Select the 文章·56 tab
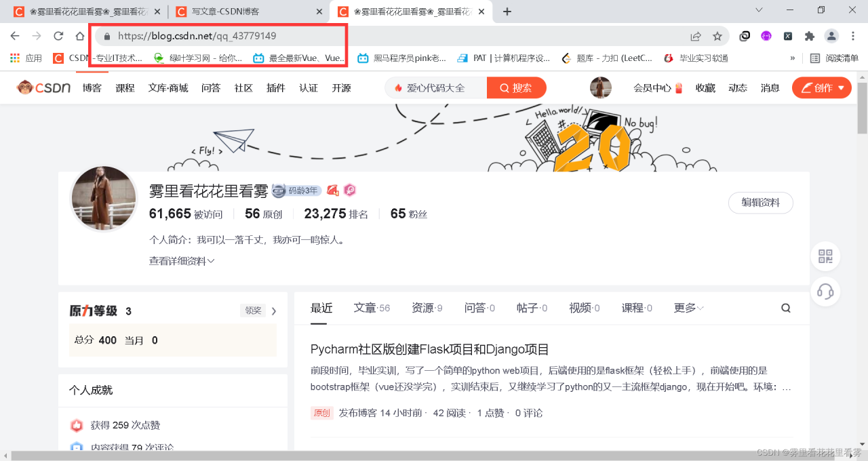 (x=372, y=308)
